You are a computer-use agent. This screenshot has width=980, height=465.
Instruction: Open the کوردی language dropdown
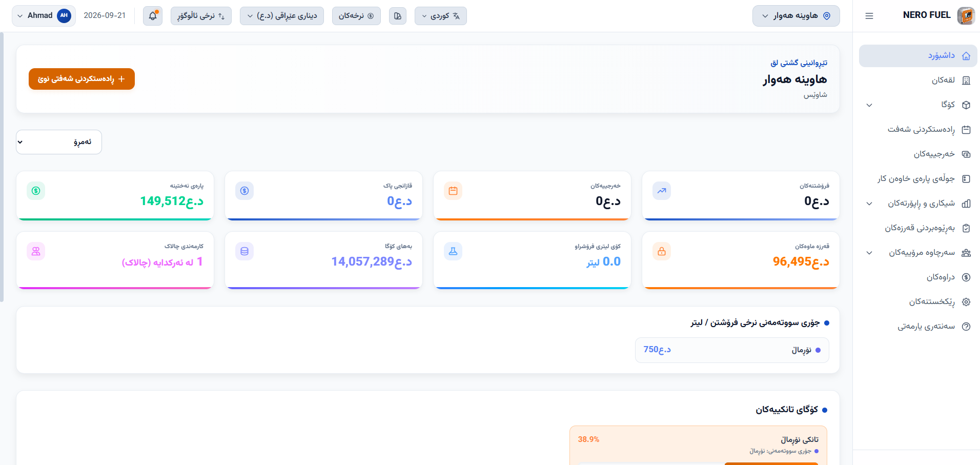tap(441, 16)
